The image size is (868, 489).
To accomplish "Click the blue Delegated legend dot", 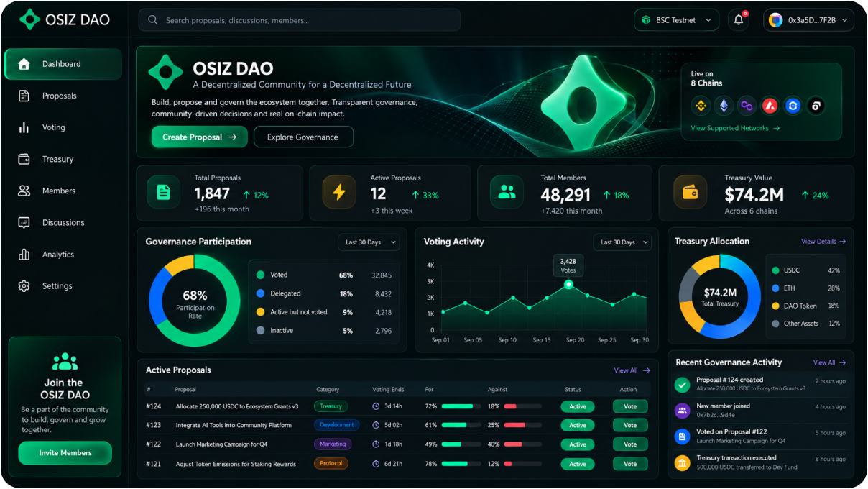I will [260, 293].
